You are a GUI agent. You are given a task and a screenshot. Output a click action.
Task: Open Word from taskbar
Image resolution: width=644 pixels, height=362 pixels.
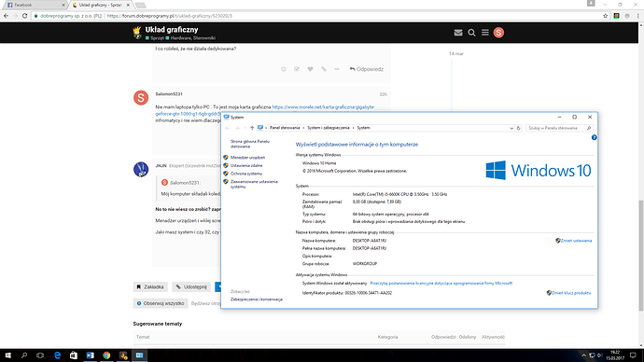point(90,355)
